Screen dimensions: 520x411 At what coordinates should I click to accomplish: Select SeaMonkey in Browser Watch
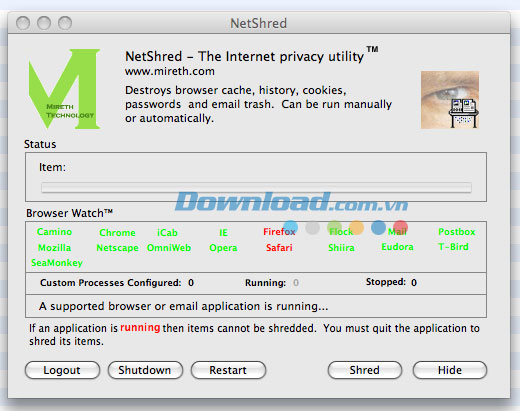pos(57,263)
